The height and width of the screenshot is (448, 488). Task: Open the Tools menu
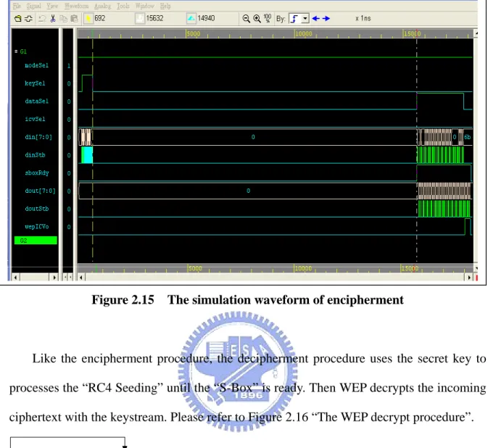123,6
